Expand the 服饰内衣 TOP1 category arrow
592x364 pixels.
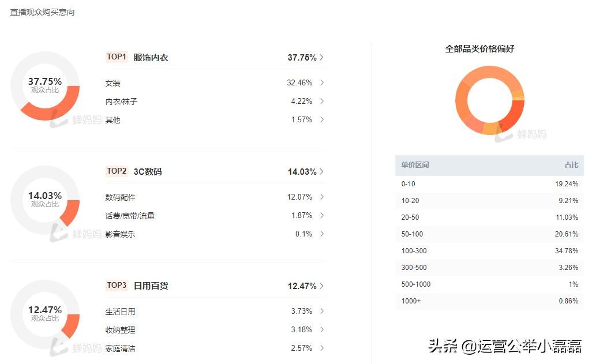click(321, 58)
